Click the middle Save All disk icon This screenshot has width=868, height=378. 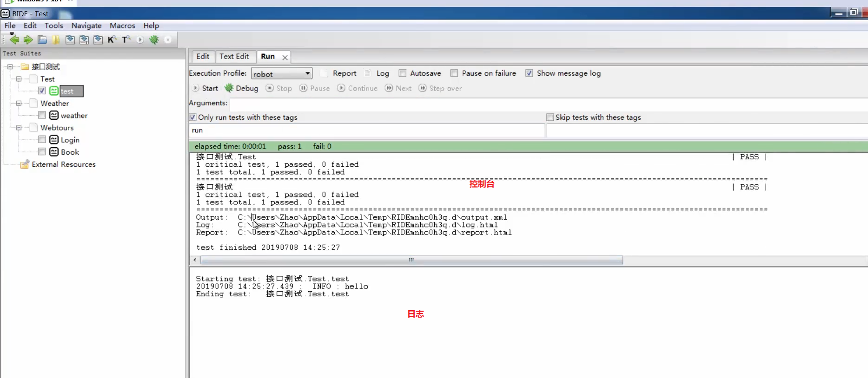pos(84,39)
